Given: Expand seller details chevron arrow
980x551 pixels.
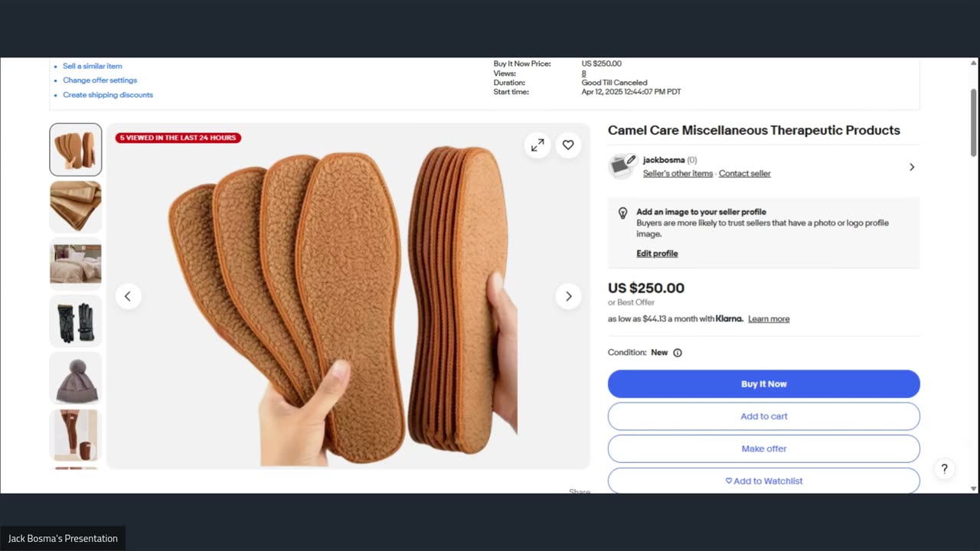Looking at the screenshot, I should tap(911, 167).
